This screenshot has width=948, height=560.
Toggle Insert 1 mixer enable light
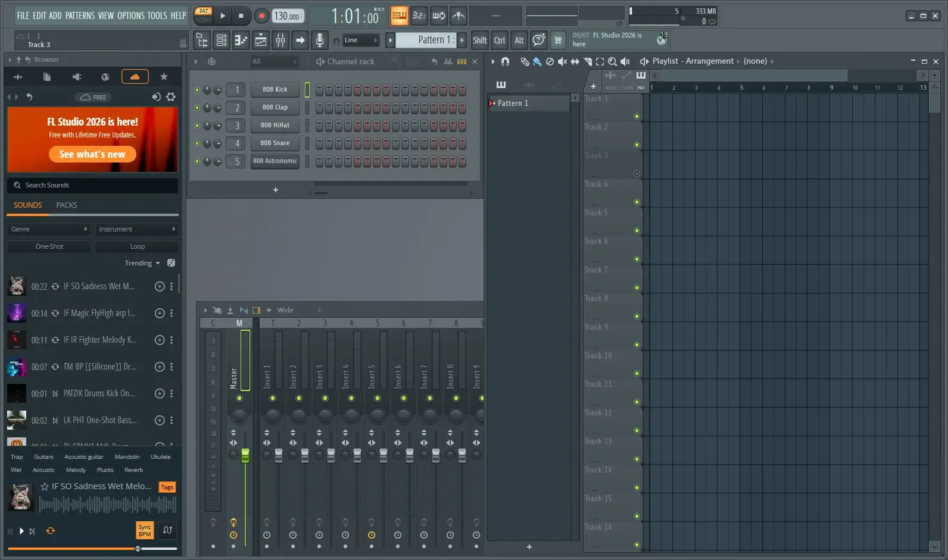(273, 398)
